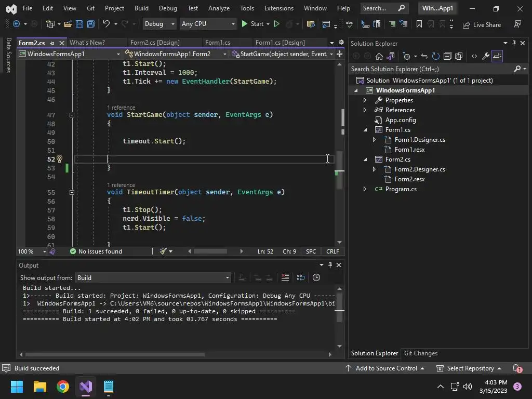
Task: Click the lightbulb quick actions icon
Action: point(59,159)
